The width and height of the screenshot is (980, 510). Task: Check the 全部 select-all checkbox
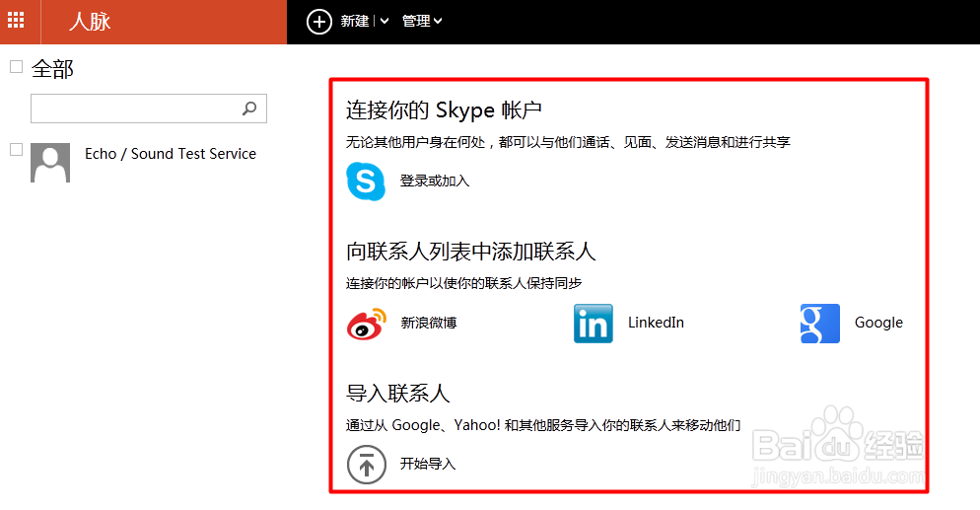coord(16,67)
